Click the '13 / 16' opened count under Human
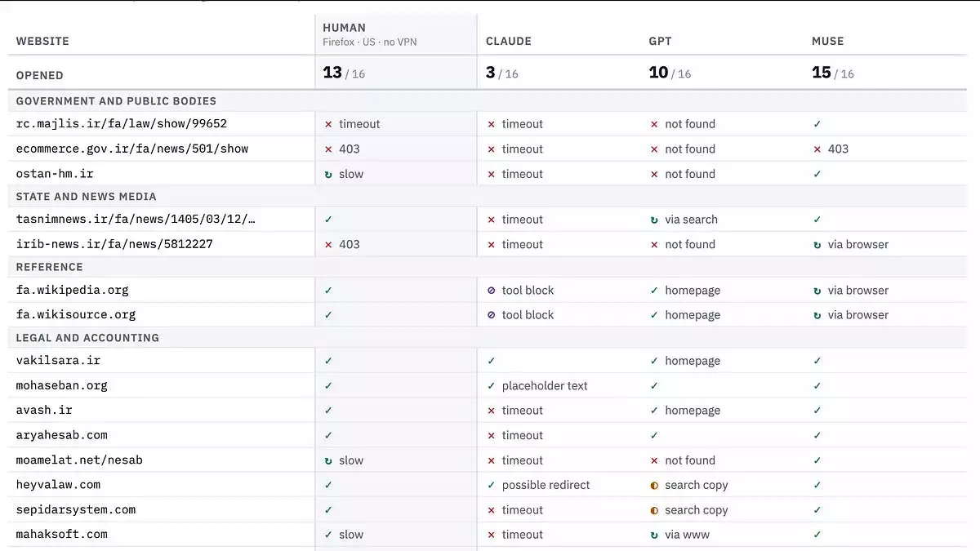The image size is (980, 551). (344, 73)
